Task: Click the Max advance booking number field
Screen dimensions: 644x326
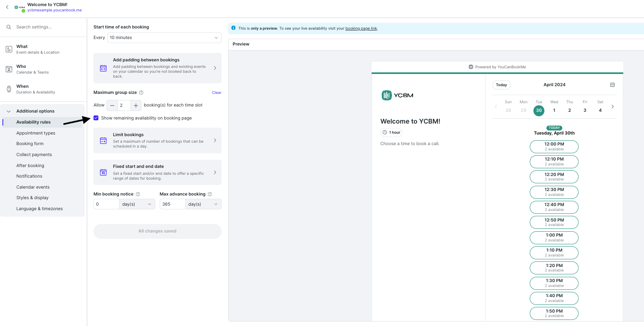Action: click(172, 204)
